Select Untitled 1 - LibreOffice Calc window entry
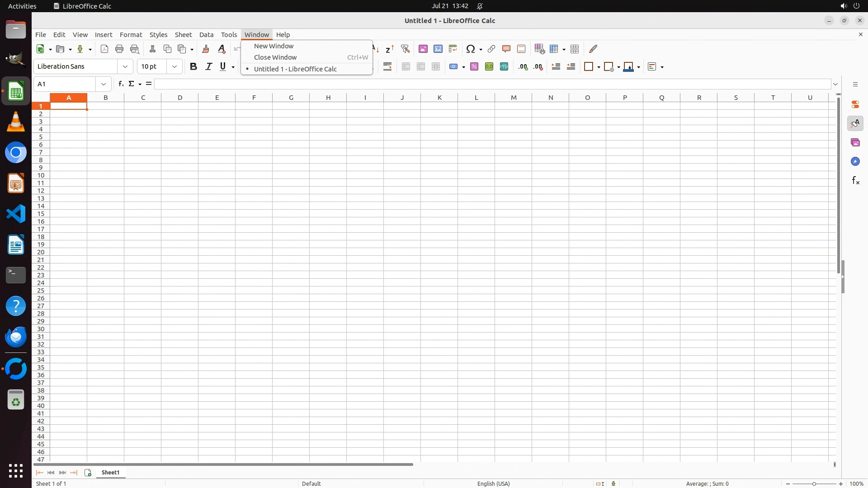This screenshot has width=868, height=488. [295, 69]
